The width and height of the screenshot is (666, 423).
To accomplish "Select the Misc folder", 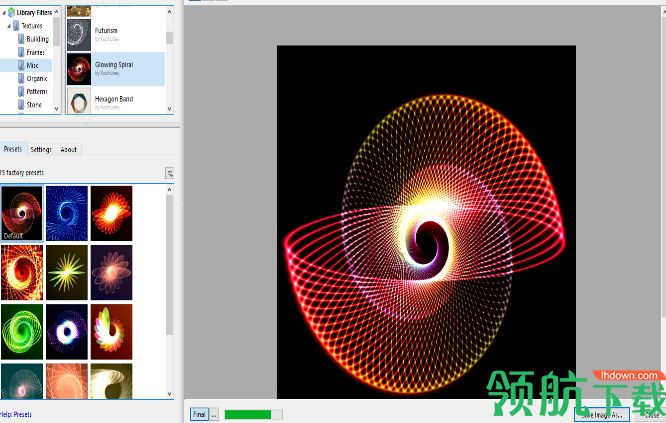I will coord(32,65).
